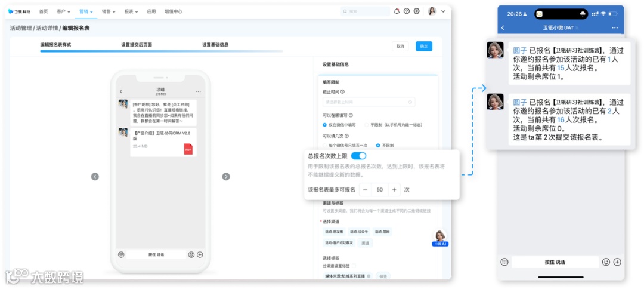Open the help question-mark icon in top bar
Image resolution: width=644 pixels, height=289 pixels.
407,11
